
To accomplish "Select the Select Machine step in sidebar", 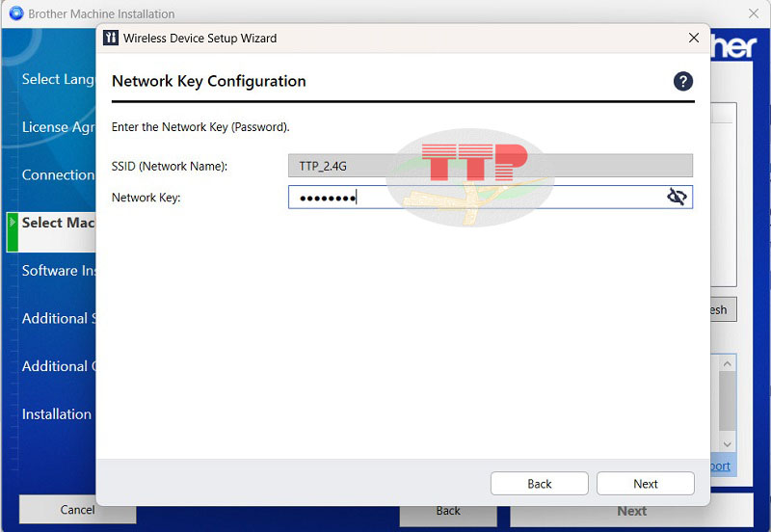I will (x=58, y=223).
